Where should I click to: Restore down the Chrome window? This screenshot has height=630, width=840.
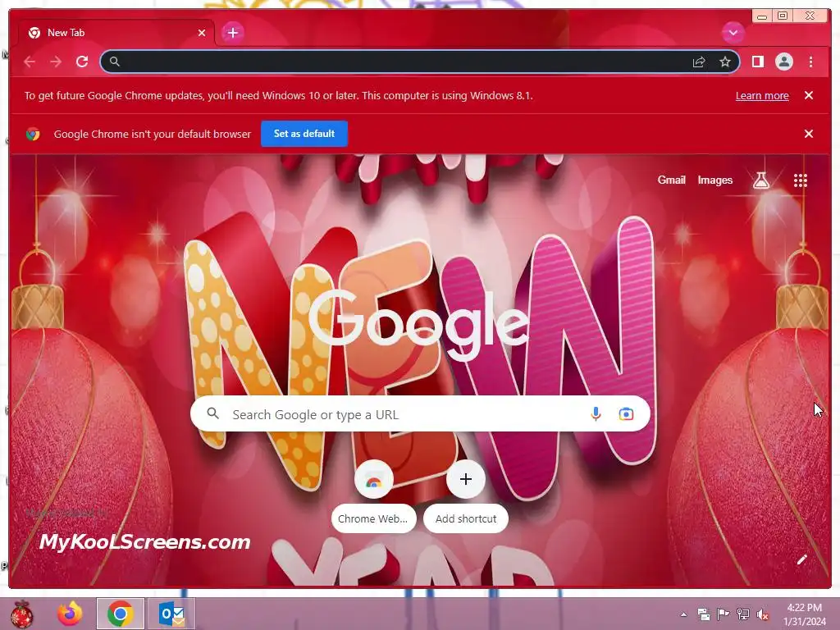coord(783,16)
